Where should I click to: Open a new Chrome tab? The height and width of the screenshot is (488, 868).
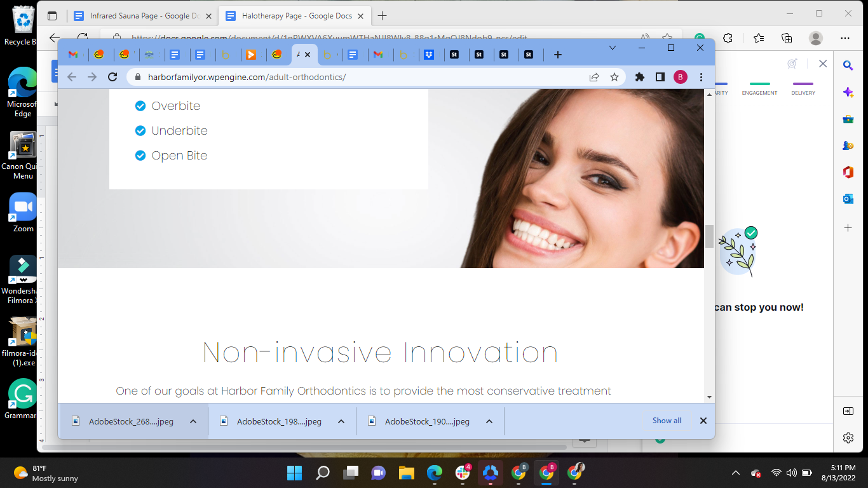[x=557, y=55]
